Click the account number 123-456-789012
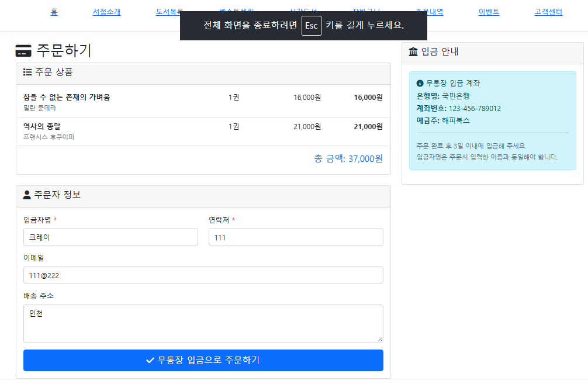 pos(475,108)
